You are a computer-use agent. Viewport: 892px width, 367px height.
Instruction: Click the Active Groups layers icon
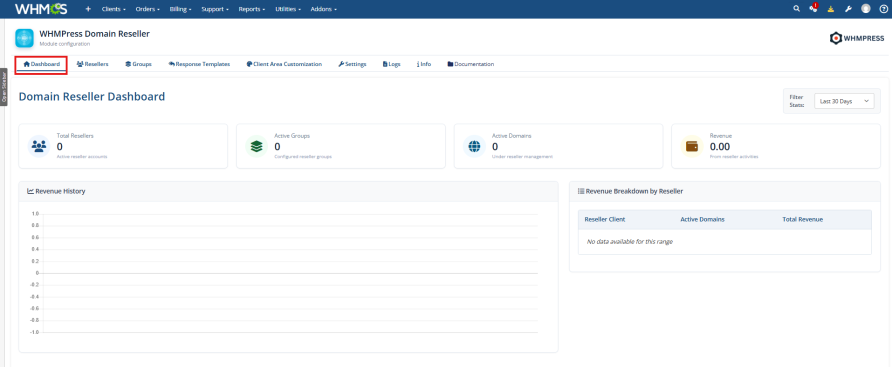coord(257,146)
